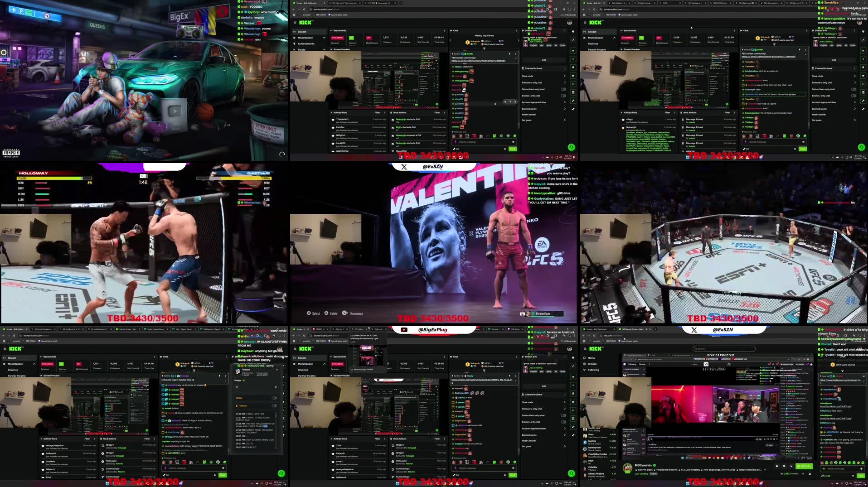The width and height of the screenshot is (868, 487).
Task: Click Gift Subs on bottom-right MDSwervin stream
Action: point(804,466)
